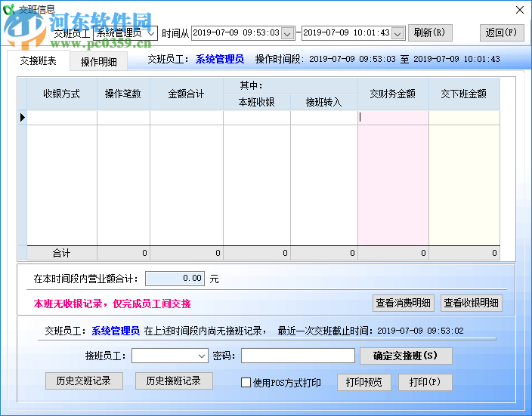The image size is (532, 416).
Task: Click the 刷新(R) button
Action: (430, 32)
